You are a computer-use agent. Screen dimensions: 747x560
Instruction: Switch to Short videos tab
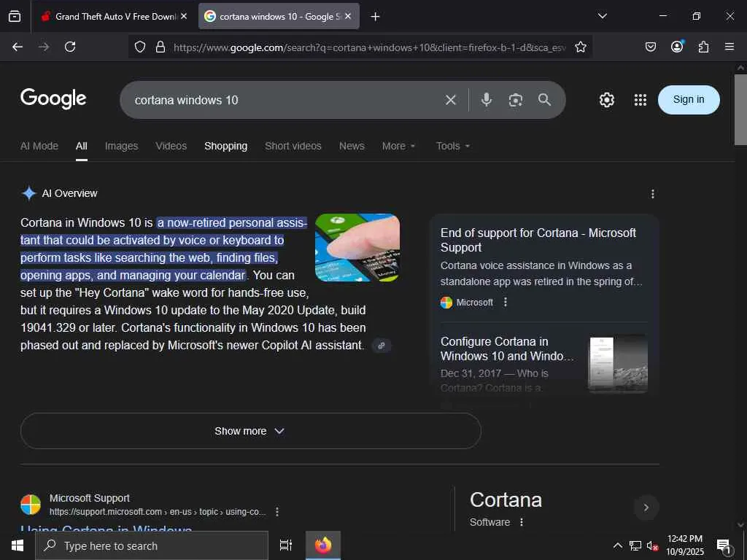tap(293, 146)
